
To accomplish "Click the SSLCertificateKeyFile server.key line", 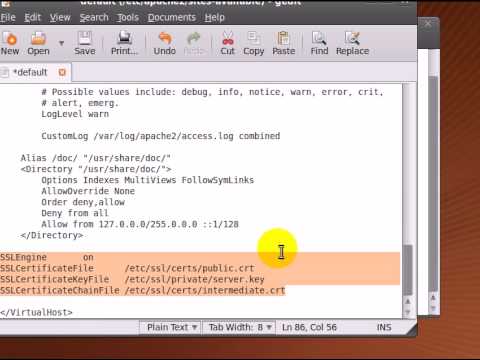I will pos(132,279).
